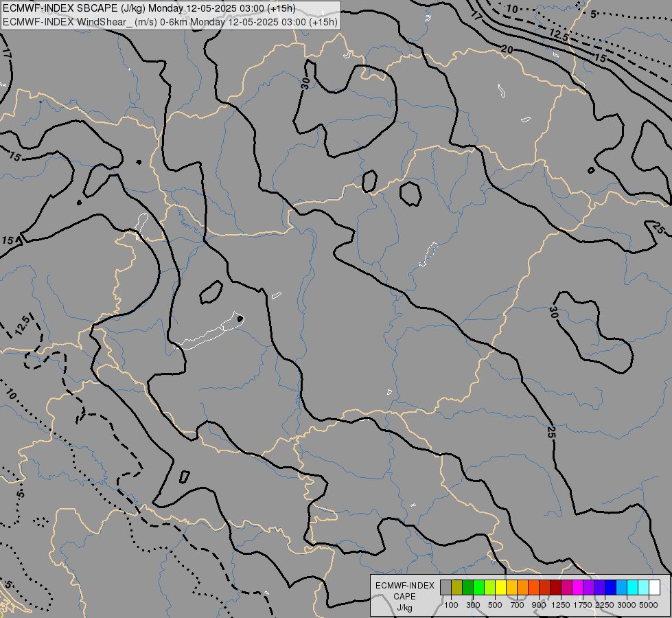Click the CAPE label in the legend
Screen dimensions: 672x618
[x=404, y=597]
